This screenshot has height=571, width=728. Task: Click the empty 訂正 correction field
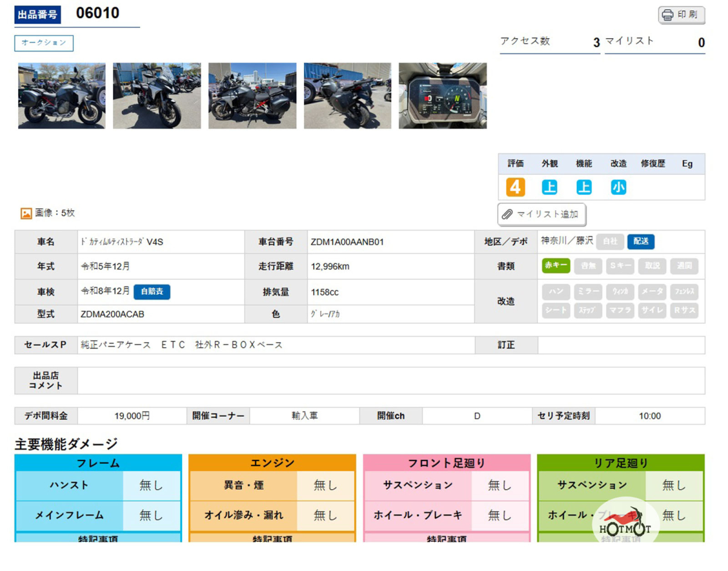[x=621, y=345]
